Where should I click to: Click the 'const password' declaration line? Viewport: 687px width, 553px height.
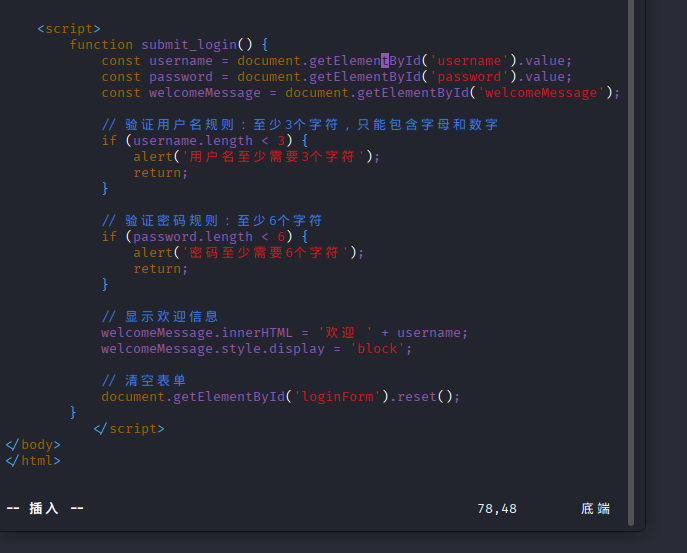[x=336, y=77]
